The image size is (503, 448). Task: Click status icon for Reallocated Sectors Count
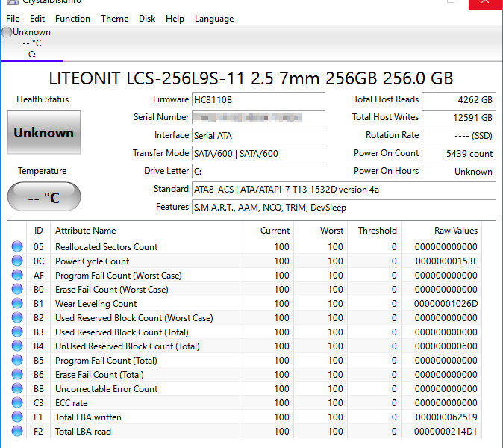click(17, 247)
